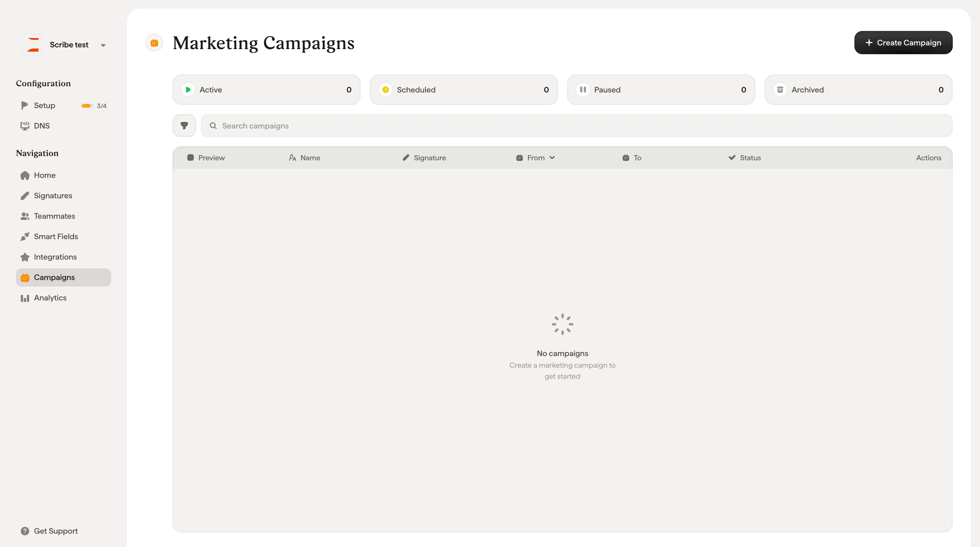Open Smart Fields in navigation
Screen dimensions: 980x547
click(64, 237)
